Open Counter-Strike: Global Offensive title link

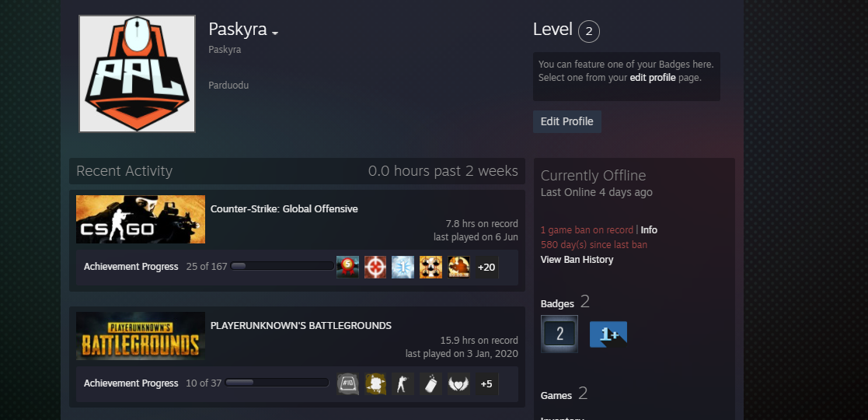click(284, 209)
